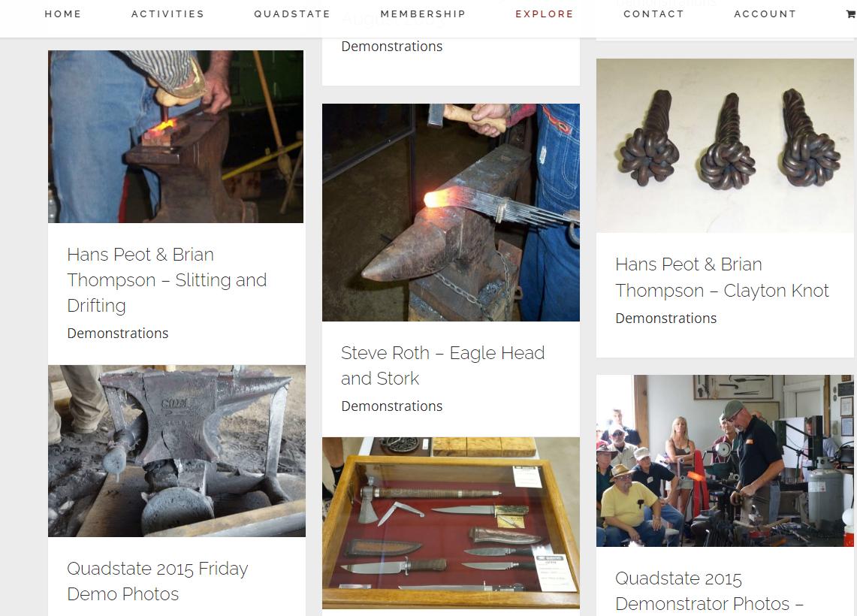Click the three forged Clayton knots thumbnail
This screenshot has width=857, height=616.
[x=725, y=146]
